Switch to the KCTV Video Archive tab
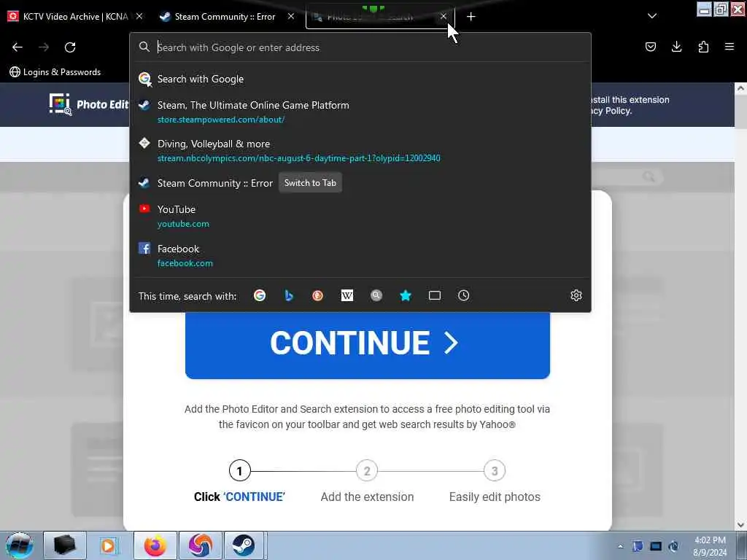This screenshot has height=560, width=747. pyautogui.click(x=76, y=17)
